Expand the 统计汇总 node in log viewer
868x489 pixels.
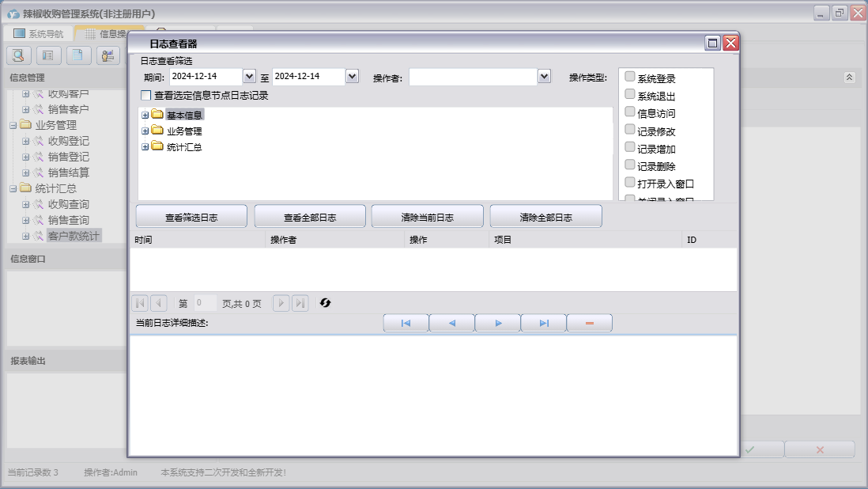(x=145, y=146)
